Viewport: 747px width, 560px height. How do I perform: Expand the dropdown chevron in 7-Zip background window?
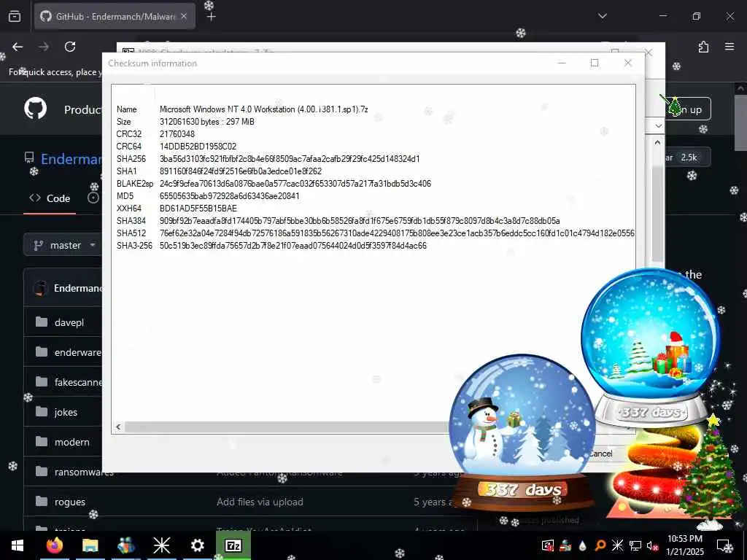pyautogui.click(x=659, y=126)
